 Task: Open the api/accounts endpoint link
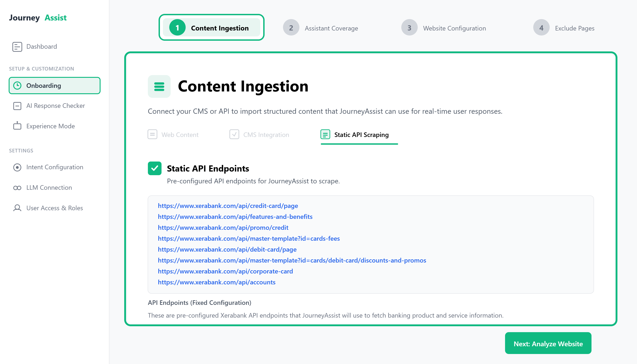217,282
